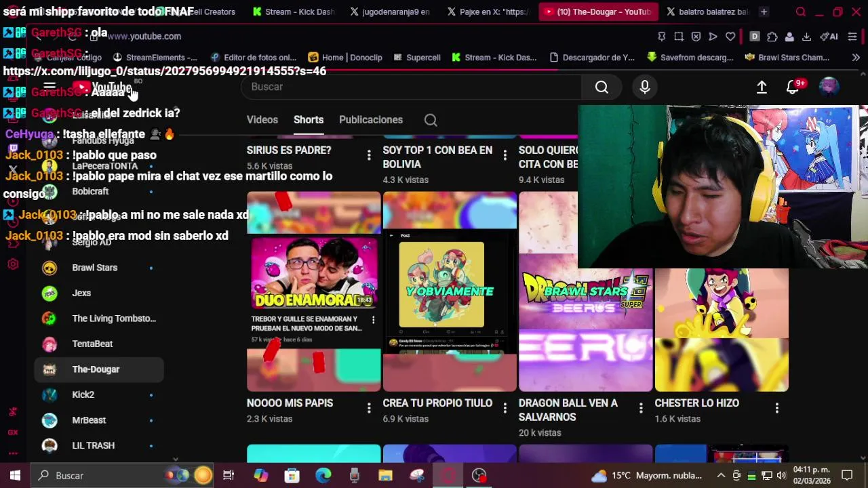Select the Shorts tab
The width and height of the screenshot is (868, 488).
click(309, 120)
